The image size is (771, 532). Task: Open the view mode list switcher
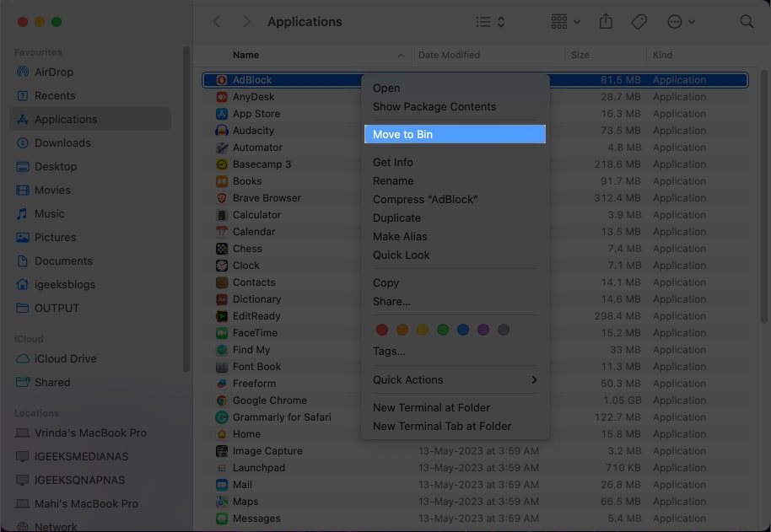(x=490, y=22)
